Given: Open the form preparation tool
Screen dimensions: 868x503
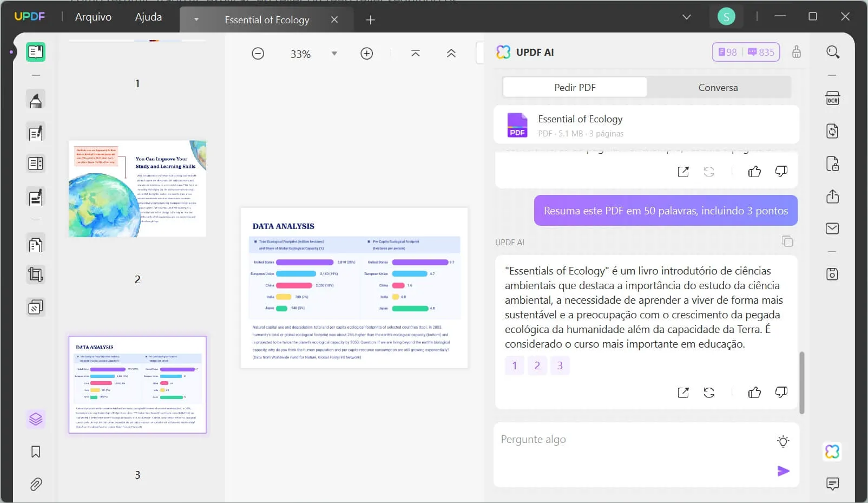Looking at the screenshot, I should coord(36,164).
